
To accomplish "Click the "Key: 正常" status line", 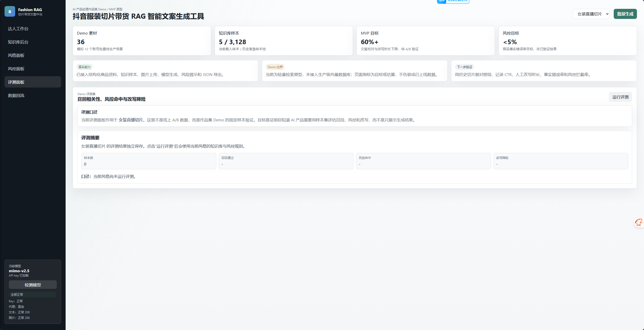I will pos(16,301).
